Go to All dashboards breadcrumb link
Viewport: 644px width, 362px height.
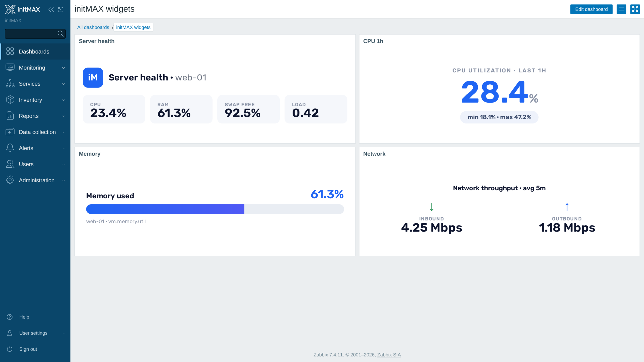[x=93, y=27]
